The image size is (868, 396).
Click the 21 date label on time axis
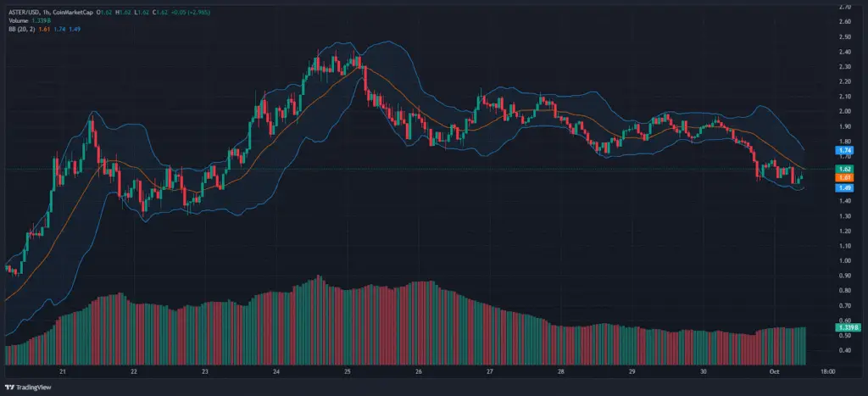[x=63, y=371]
